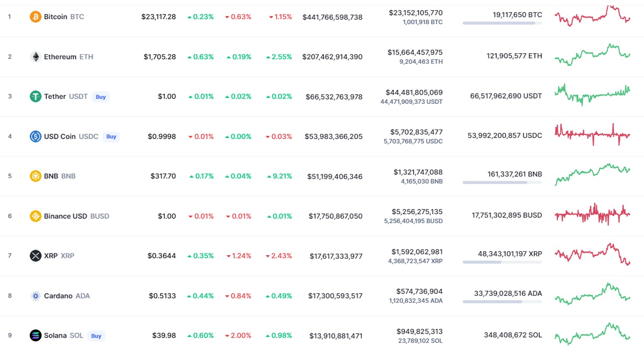Image resolution: width=644 pixels, height=349 pixels.
Task: Click Buy button next to Tether USDT
Action: pos(101,97)
